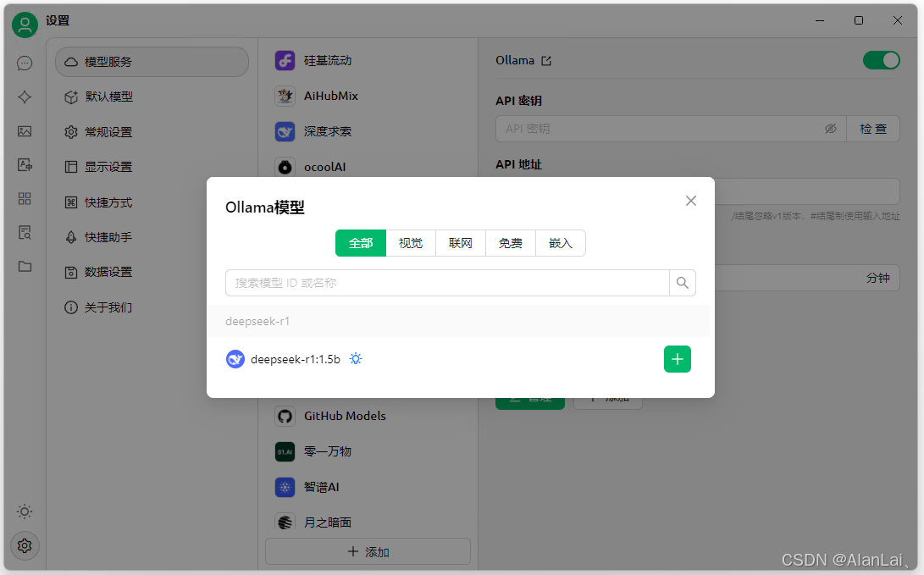Open the translation sidebar icon
The image size is (924, 575).
coord(24,165)
